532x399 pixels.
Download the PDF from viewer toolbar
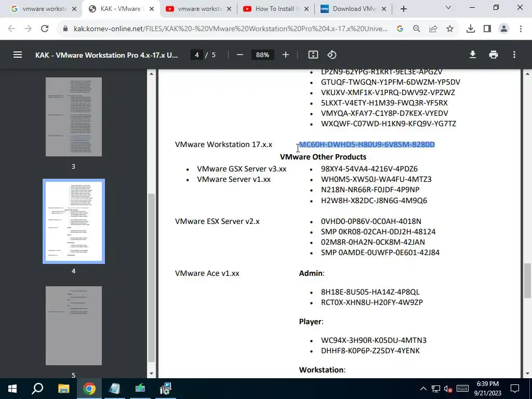(x=473, y=55)
